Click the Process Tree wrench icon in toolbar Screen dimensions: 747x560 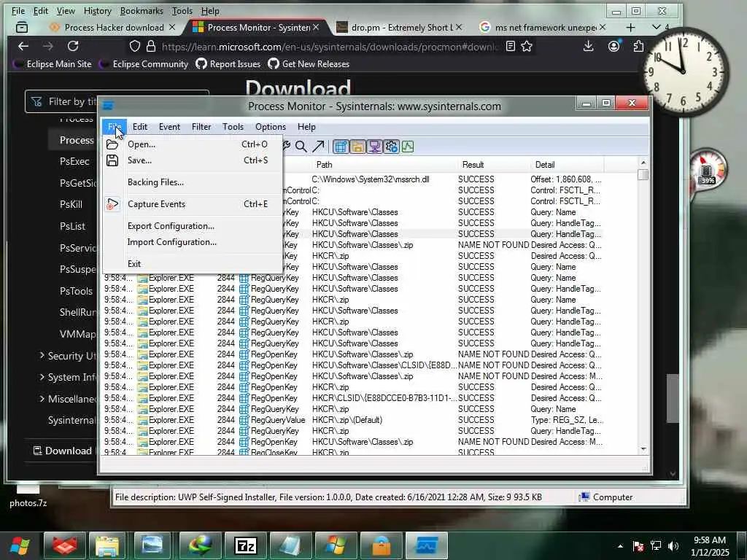tap(286, 146)
